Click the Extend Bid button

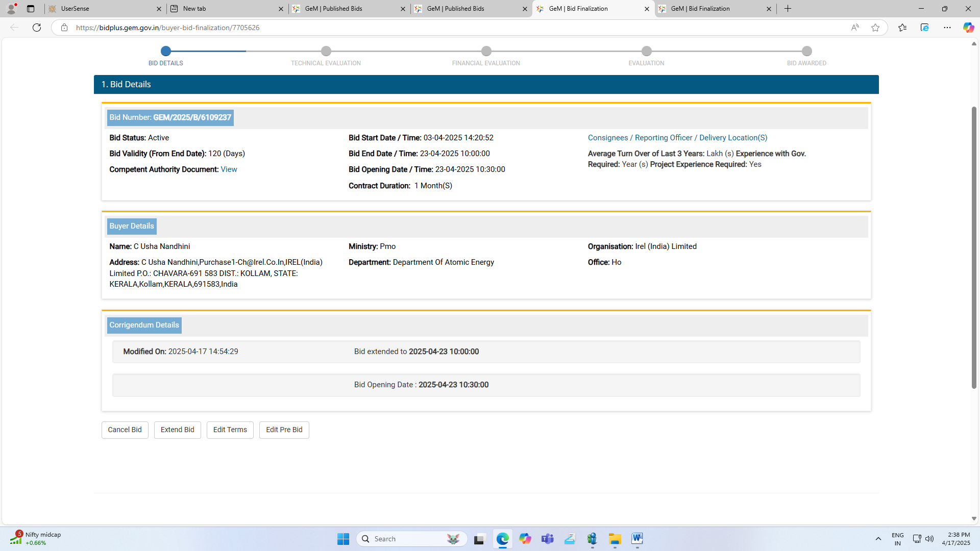point(177,430)
